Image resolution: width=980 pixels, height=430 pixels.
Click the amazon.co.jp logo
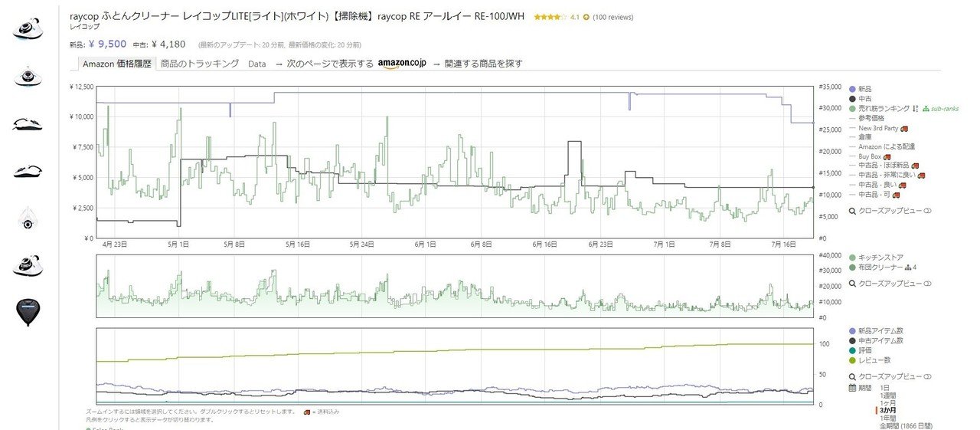click(x=401, y=64)
